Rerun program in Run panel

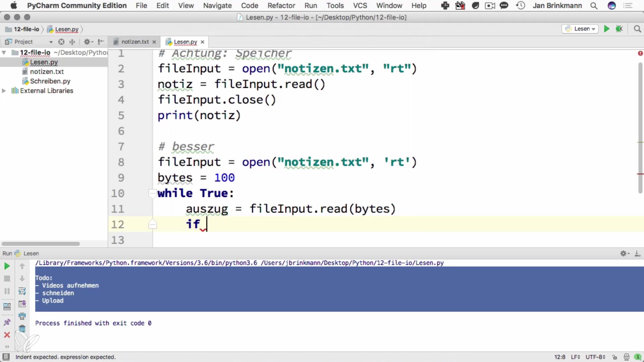[x=7, y=266]
